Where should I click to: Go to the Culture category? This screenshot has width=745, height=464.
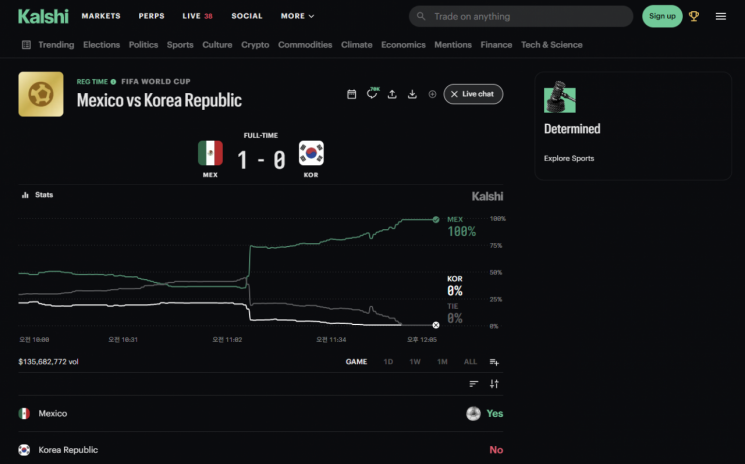[217, 45]
